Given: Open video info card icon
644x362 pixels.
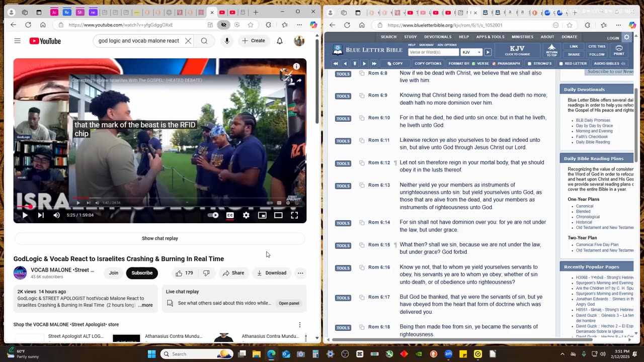Looking at the screenshot, I should click(296, 66).
